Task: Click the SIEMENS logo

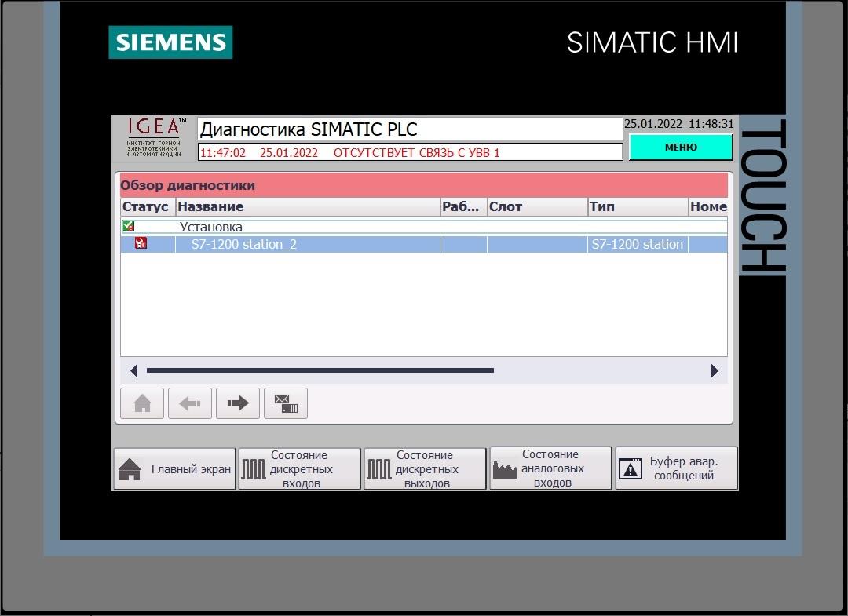Action: 170,42
